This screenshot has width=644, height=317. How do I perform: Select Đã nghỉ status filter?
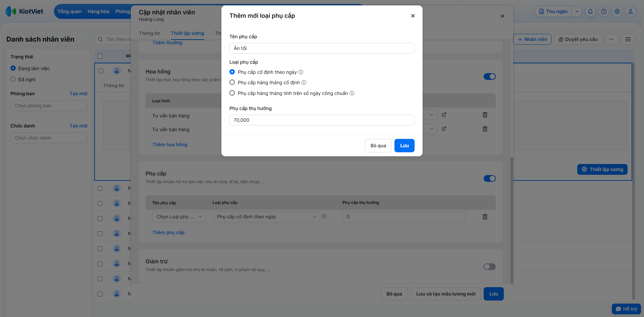[13, 80]
